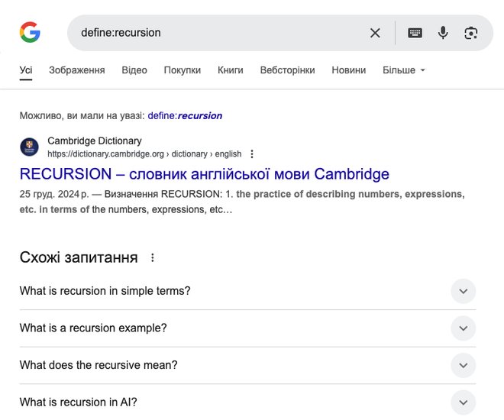504x420 pixels.
Task: Expand 'What is recursion in simple terms?'
Action: pos(247,291)
